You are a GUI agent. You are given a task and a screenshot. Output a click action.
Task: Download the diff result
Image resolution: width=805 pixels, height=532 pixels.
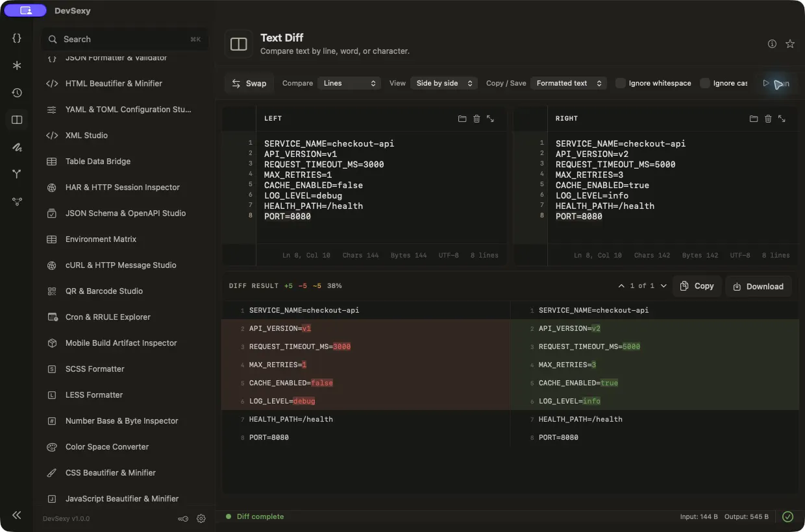pos(758,286)
